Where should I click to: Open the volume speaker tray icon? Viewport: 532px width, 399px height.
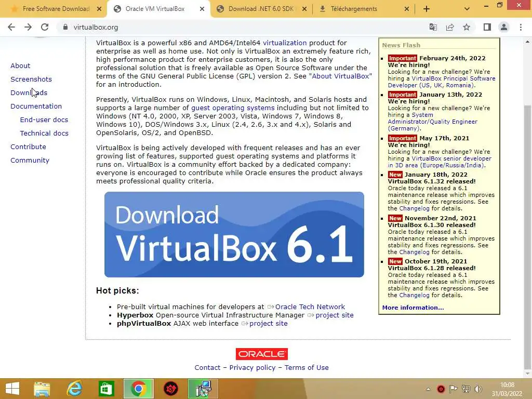click(x=478, y=389)
